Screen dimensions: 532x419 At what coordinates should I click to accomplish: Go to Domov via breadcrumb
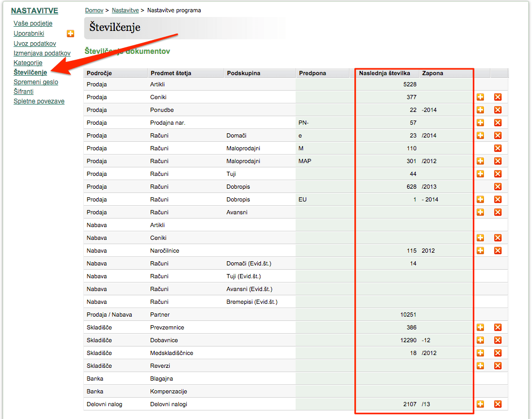(94, 10)
